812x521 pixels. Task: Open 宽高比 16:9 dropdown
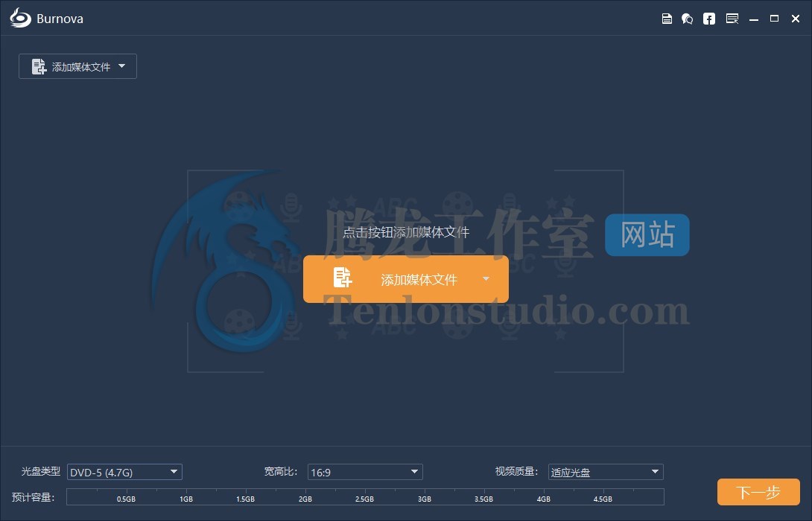point(365,472)
